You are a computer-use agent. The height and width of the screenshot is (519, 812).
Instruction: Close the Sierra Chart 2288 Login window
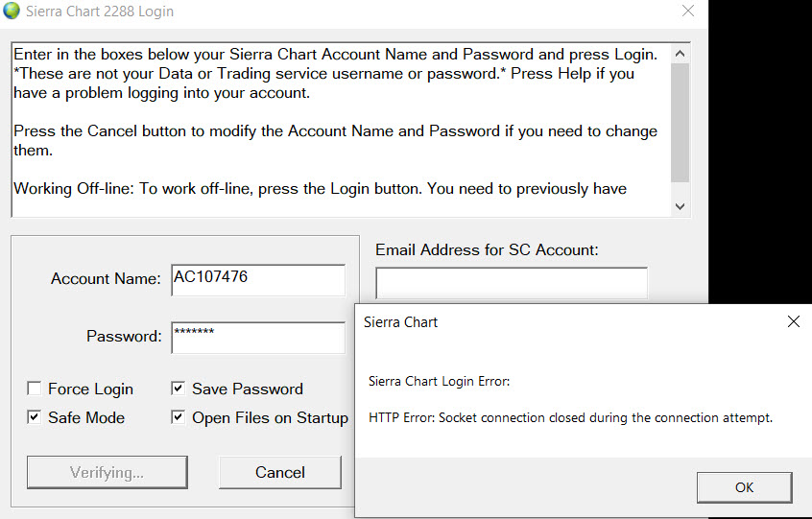click(x=687, y=12)
